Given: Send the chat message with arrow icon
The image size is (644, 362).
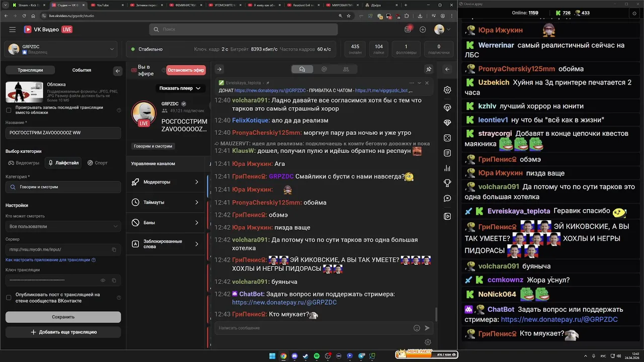Looking at the screenshot, I should [x=427, y=328].
